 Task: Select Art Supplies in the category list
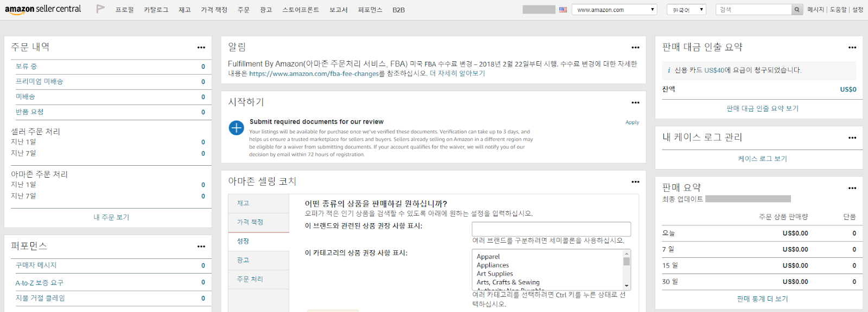pyautogui.click(x=495, y=274)
